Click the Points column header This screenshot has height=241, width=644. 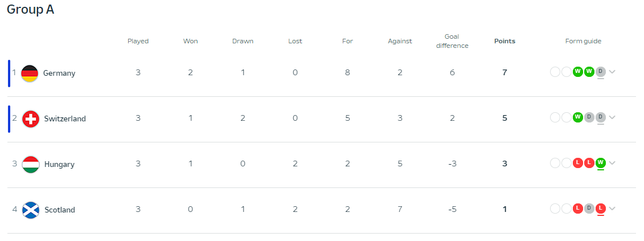click(x=504, y=41)
